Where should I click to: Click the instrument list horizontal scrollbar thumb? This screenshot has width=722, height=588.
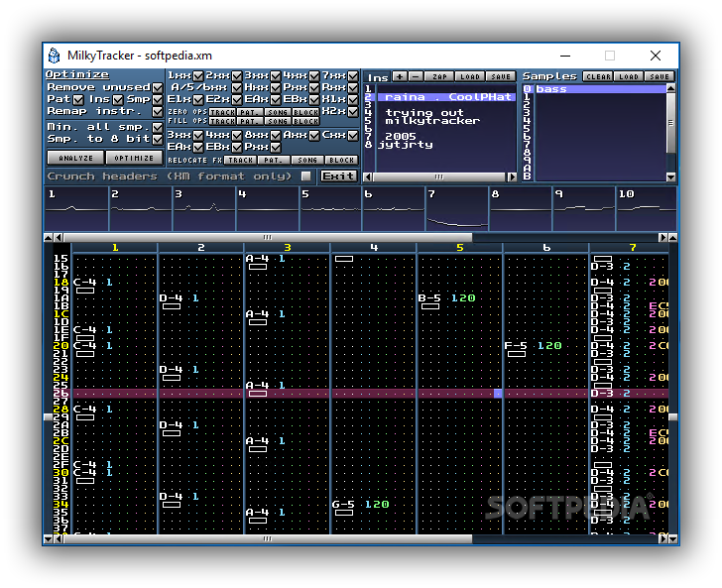pyautogui.click(x=439, y=176)
